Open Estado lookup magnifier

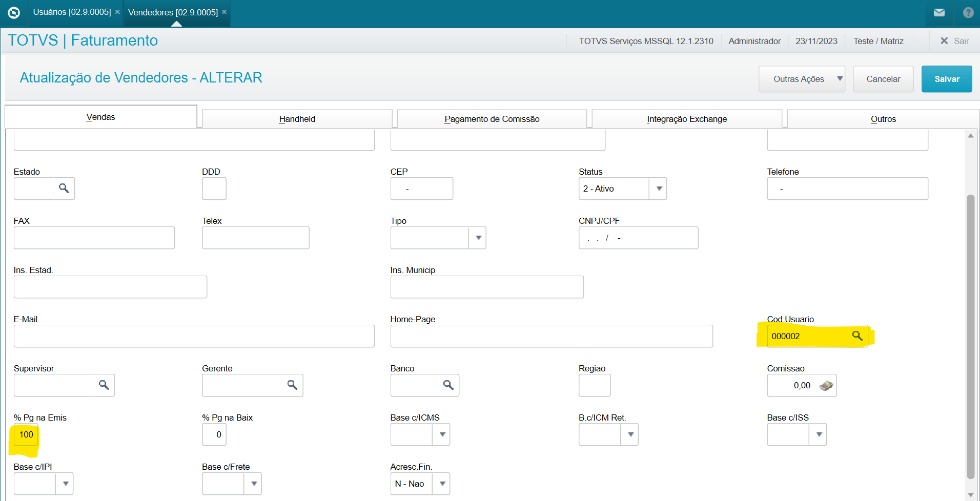[x=64, y=189]
